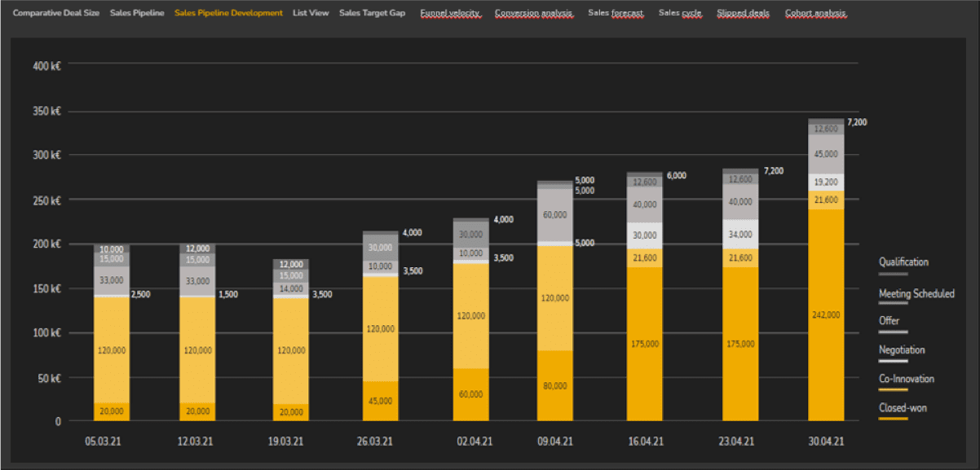Open the Sales Pipeline tab
The height and width of the screenshot is (470, 980).
tap(137, 12)
